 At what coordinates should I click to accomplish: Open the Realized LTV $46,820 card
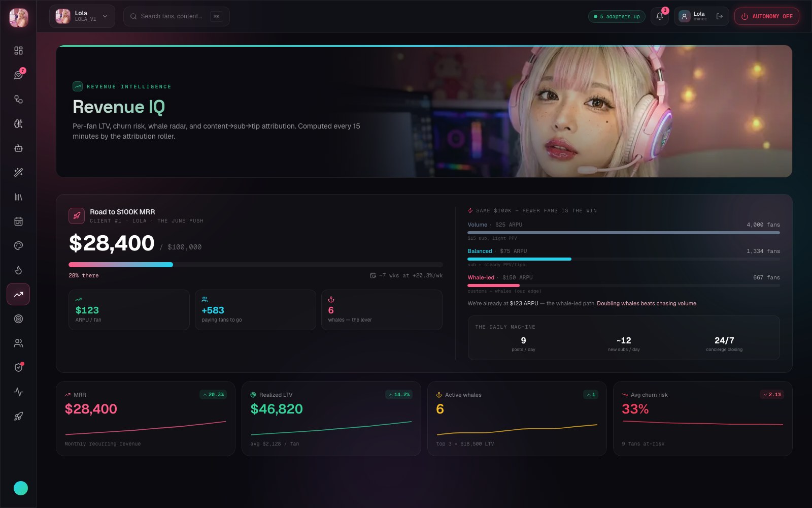pos(331,419)
